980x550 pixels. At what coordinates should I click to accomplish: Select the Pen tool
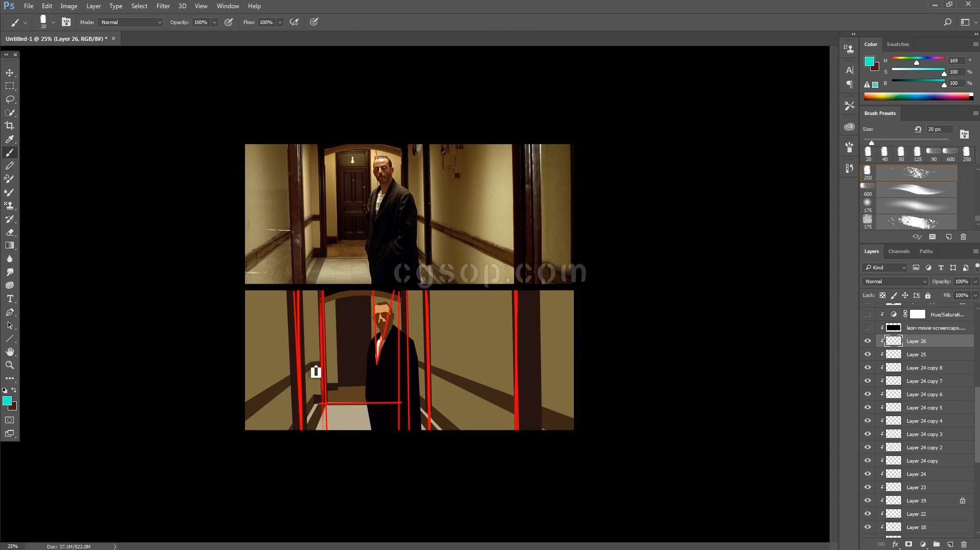coord(10,312)
